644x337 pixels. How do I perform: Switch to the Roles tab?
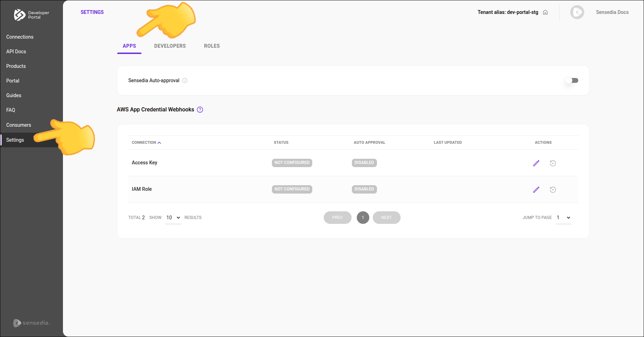(212, 46)
